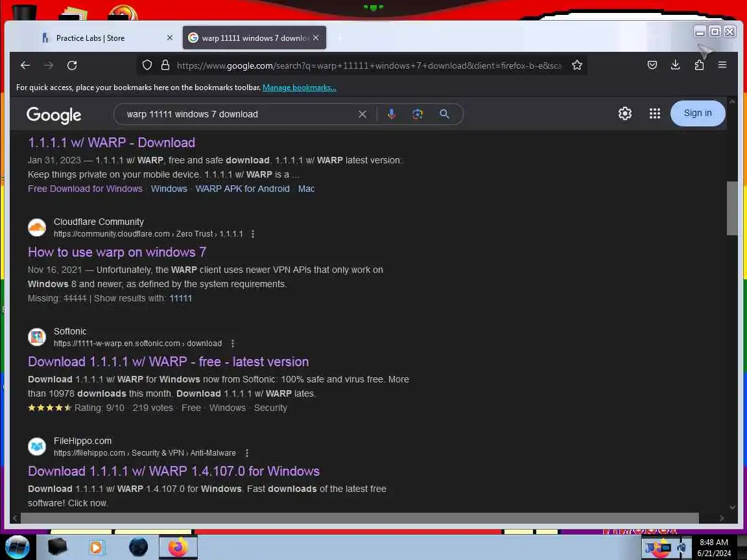
Task: Open the Firefox hamburger menu
Action: coord(722,65)
